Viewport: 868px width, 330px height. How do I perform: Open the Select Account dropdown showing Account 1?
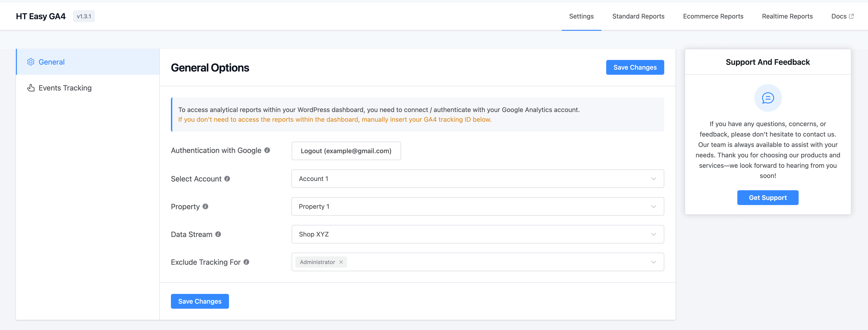(477, 179)
